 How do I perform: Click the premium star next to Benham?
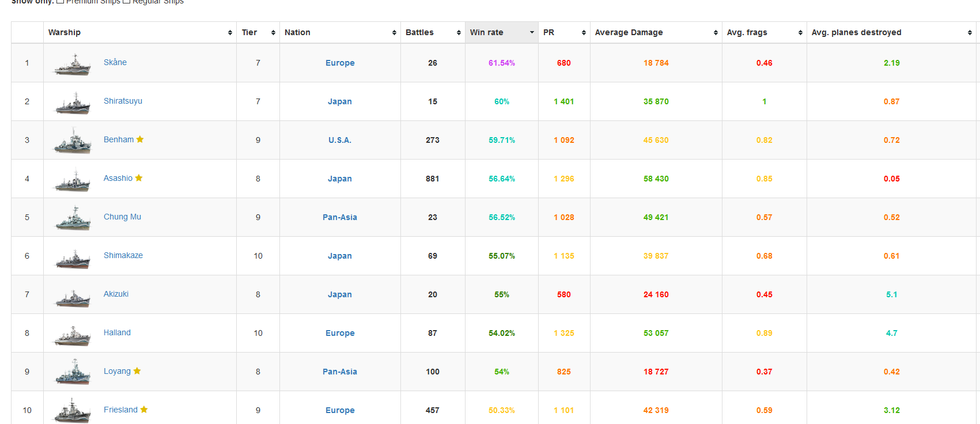pyautogui.click(x=140, y=139)
